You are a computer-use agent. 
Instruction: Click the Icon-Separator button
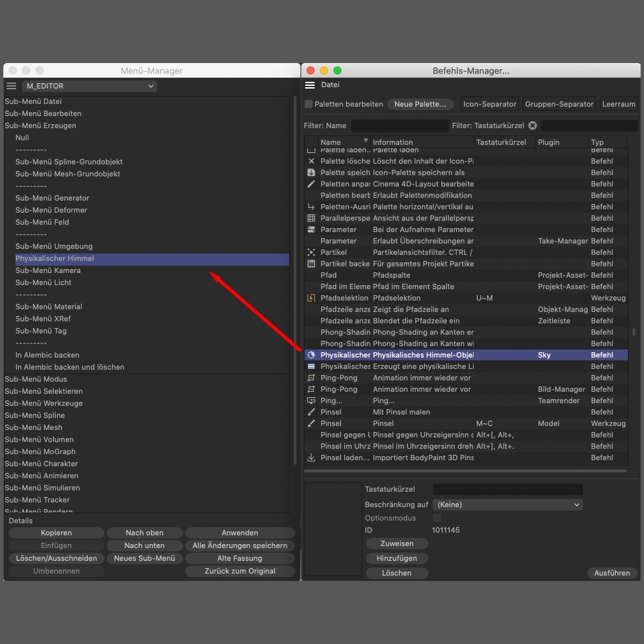coord(490,105)
